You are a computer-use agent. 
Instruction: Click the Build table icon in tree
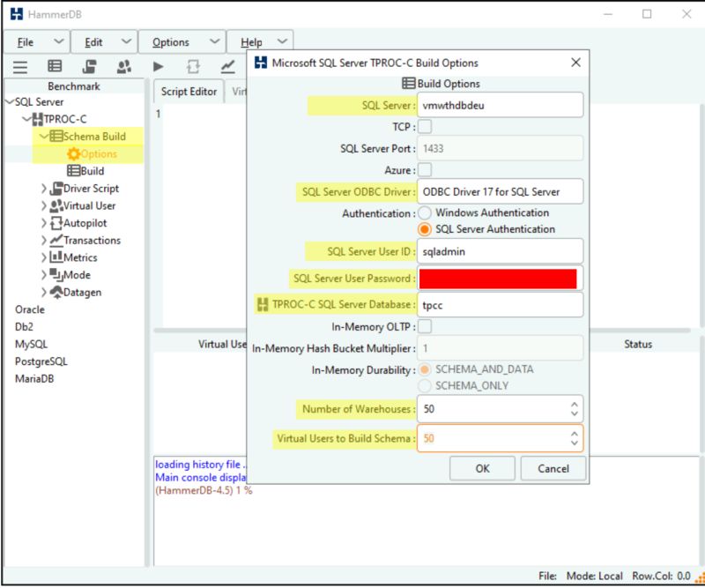[74, 171]
